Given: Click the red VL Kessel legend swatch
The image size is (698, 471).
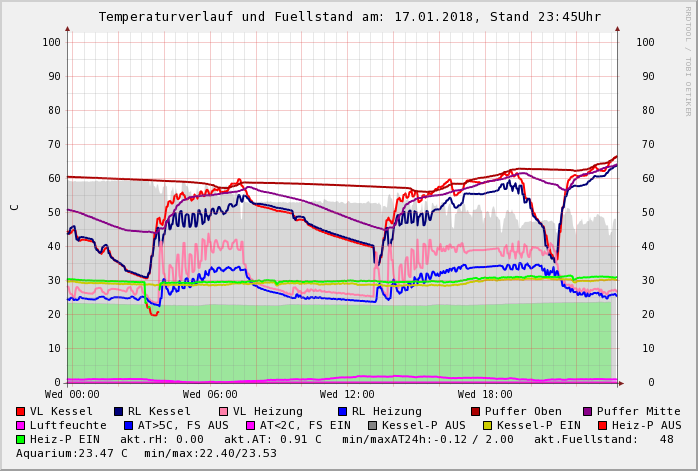Looking at the screenshot, I should pyautogui.click(x=21, y=411).
